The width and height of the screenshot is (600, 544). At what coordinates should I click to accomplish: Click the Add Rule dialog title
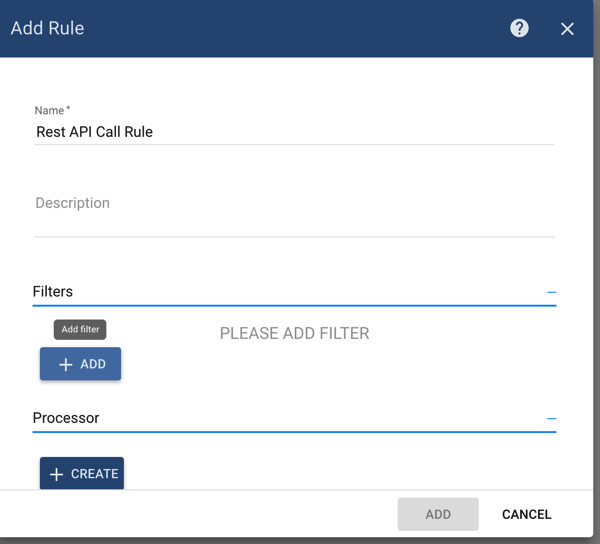[x=47, y=28]
